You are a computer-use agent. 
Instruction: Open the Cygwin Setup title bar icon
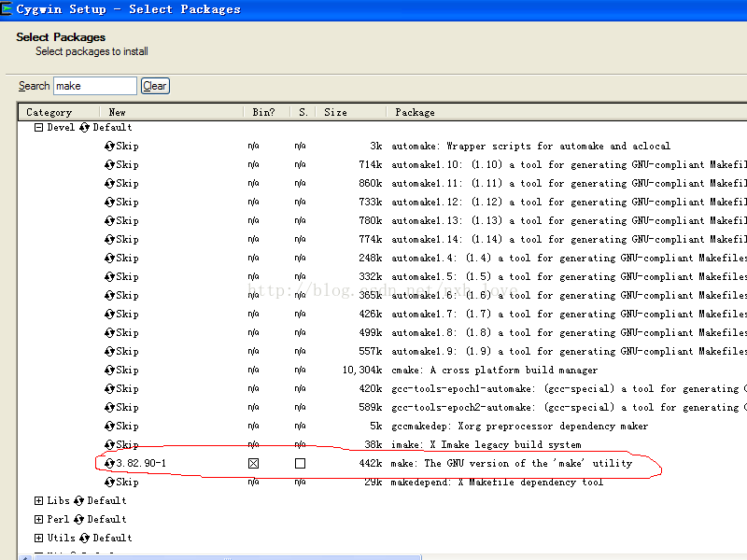click(6, 9)
